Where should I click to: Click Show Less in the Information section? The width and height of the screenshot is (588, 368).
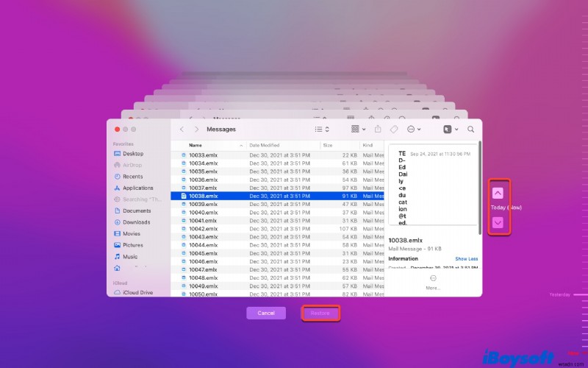pos(467,259)
